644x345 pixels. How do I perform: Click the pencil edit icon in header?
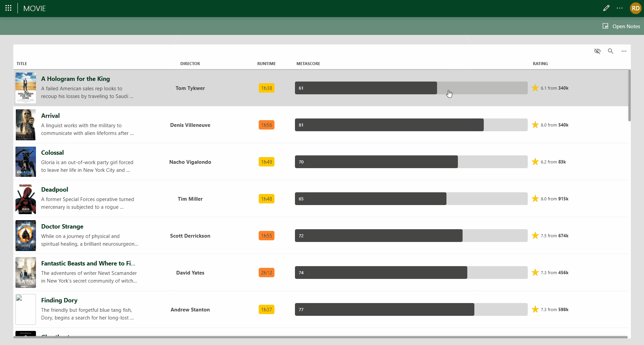coord(606,8)
